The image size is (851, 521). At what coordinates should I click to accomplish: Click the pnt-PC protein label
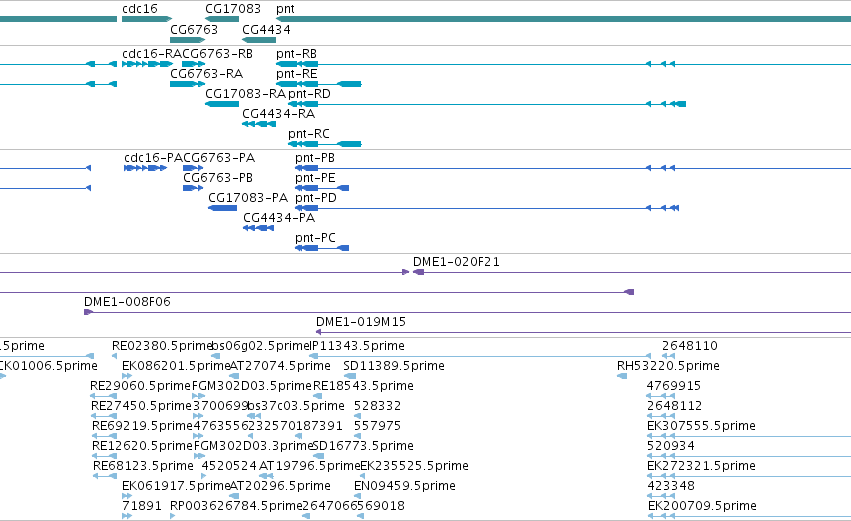tap(315, 238)
